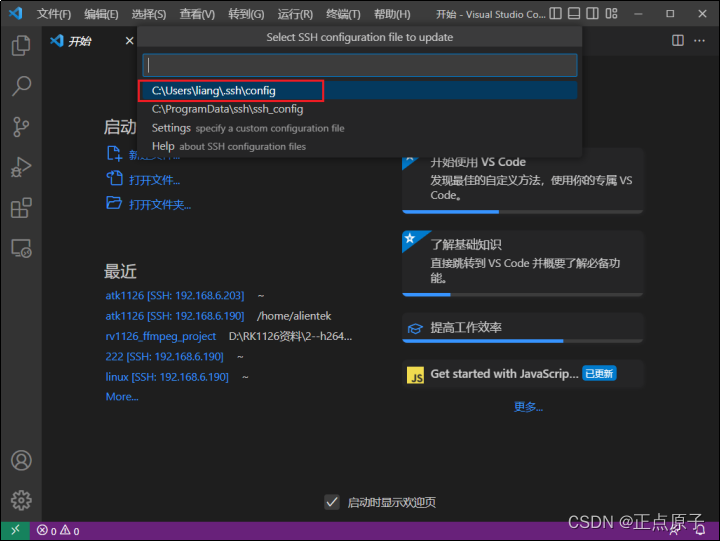Screen dimensions: 721x541
Task: Open the editor more actions ellipsis
Action: coord(699,40)
